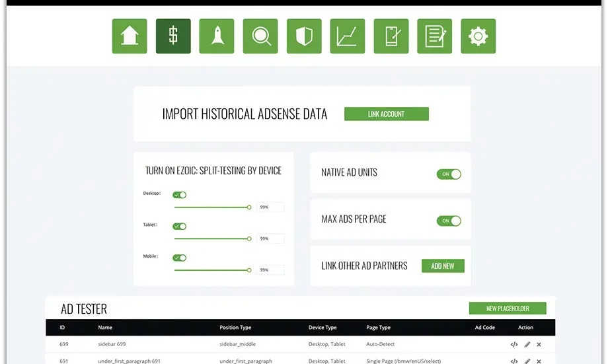Select the dollar sign monetization icon

pos(173,36)
